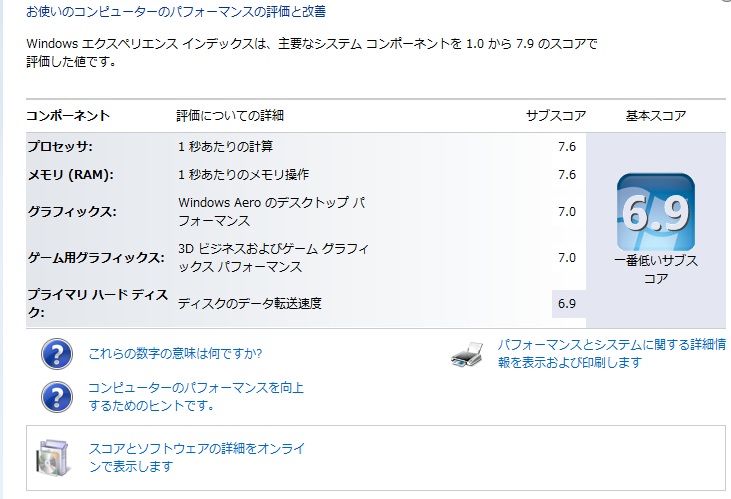Open パフォーマンスとシステムに関する詳細情報 print link

(612, 353)
